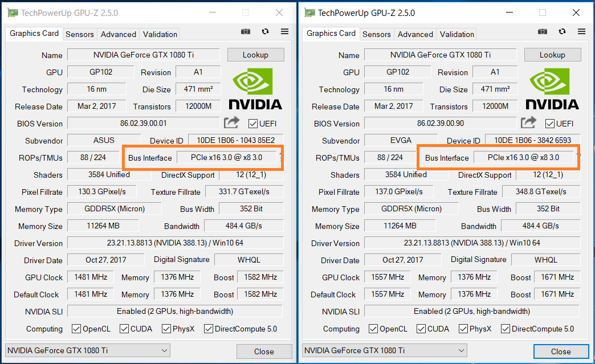Click GPU-Z app icon in right title bar

point(309,13)
